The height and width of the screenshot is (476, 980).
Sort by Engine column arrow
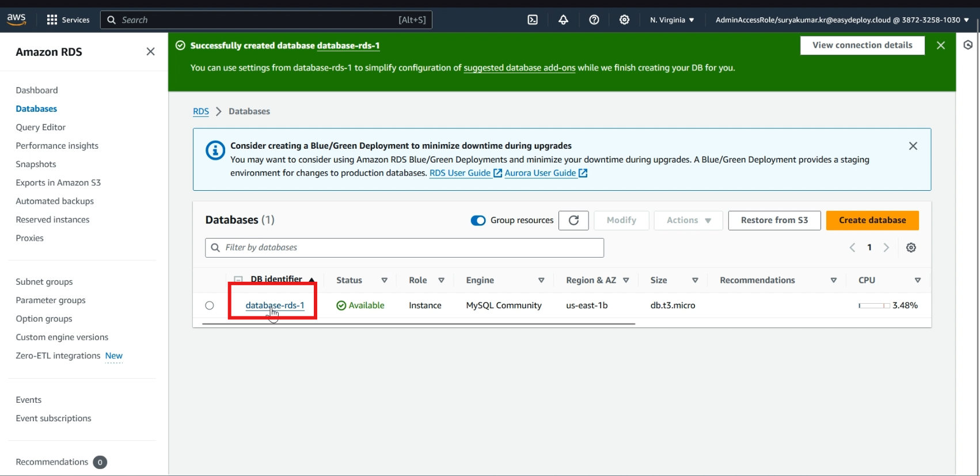(541, 280)
